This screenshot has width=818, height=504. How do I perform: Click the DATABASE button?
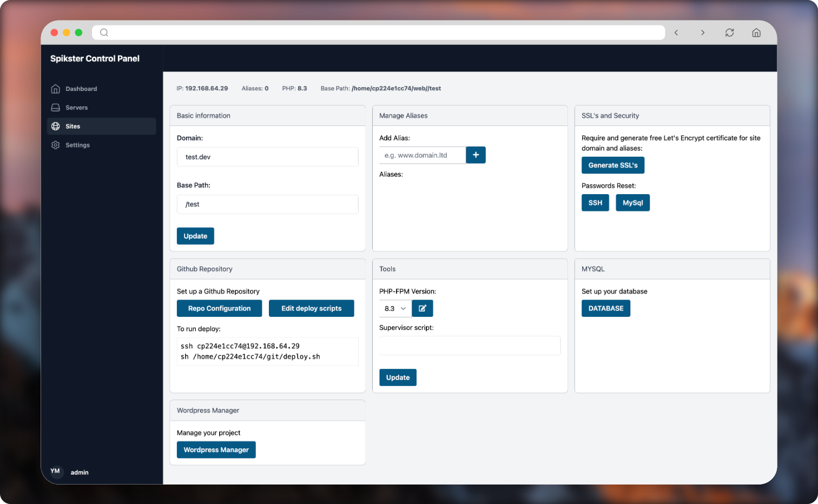pos(606,308)
